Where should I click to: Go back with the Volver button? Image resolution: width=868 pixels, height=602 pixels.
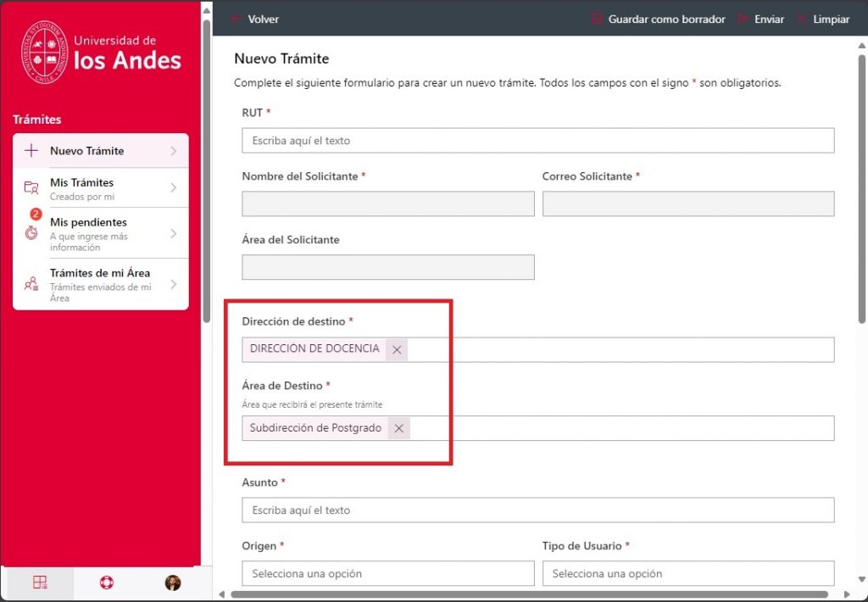click(254, 19)
